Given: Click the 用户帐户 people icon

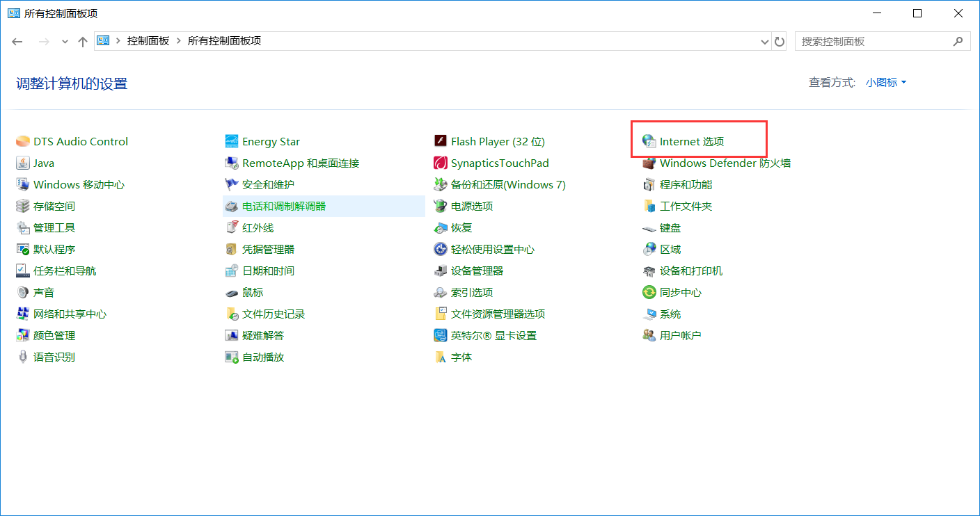Looking at the screenshot, I should (x=649, y=336).
